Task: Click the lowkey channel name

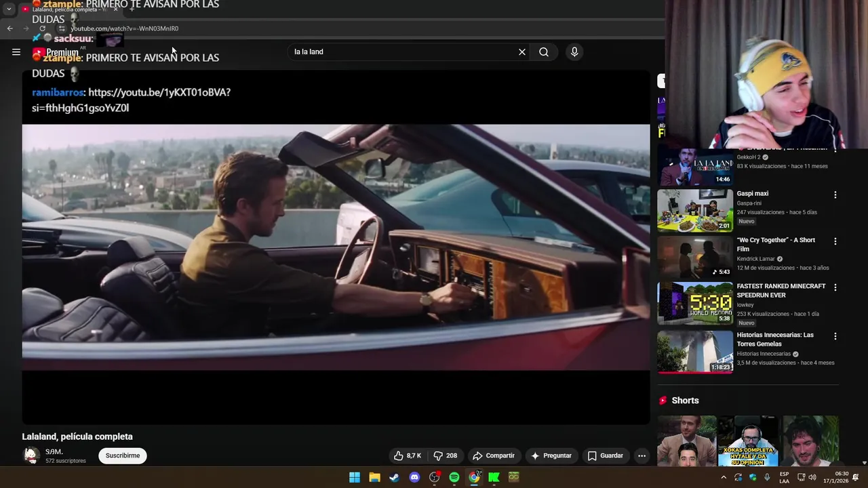Action: [x=745, y=305]
